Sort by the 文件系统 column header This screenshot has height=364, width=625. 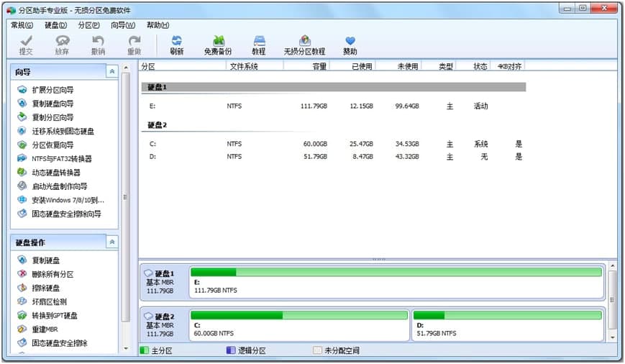coord(255,66)
